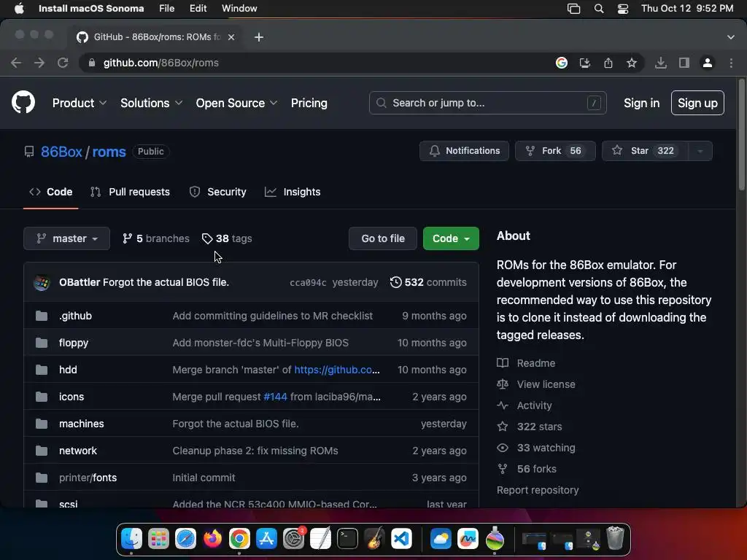Go back with the browser back arrow
The height and width of the screenshot is (560, 747).
point(16,63)
